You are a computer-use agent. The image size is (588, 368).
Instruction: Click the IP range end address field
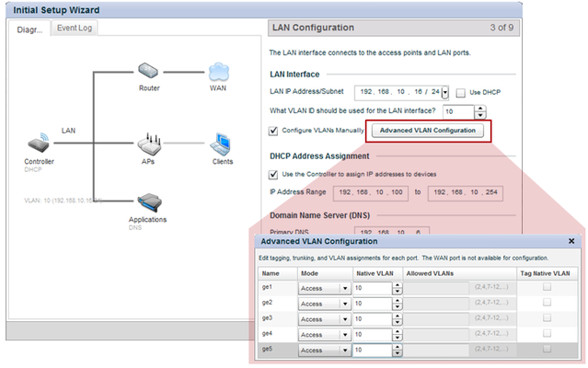coord(466,193)
